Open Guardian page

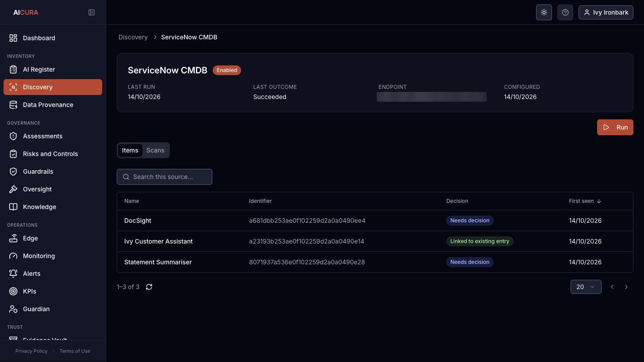pyautogui.click(x=53, y=309)
